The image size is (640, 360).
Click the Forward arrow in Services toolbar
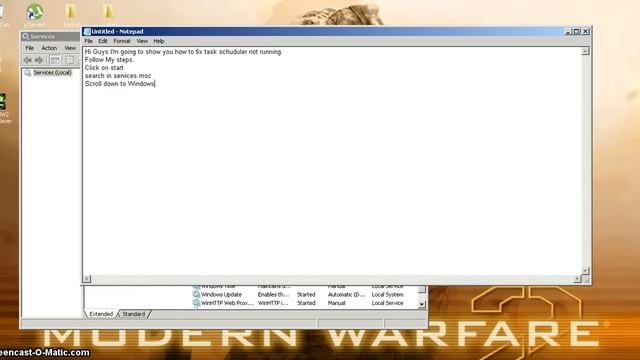(39, 60)
